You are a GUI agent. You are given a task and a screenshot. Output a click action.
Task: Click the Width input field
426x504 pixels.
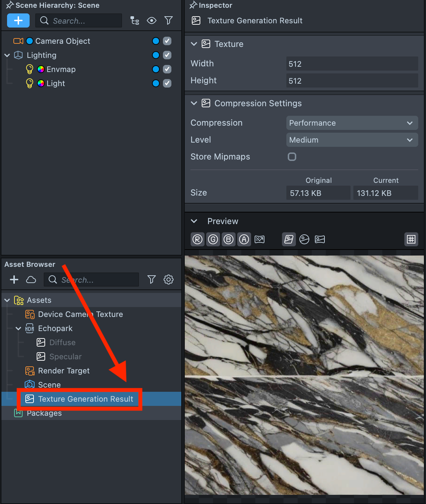coord(352,64)
